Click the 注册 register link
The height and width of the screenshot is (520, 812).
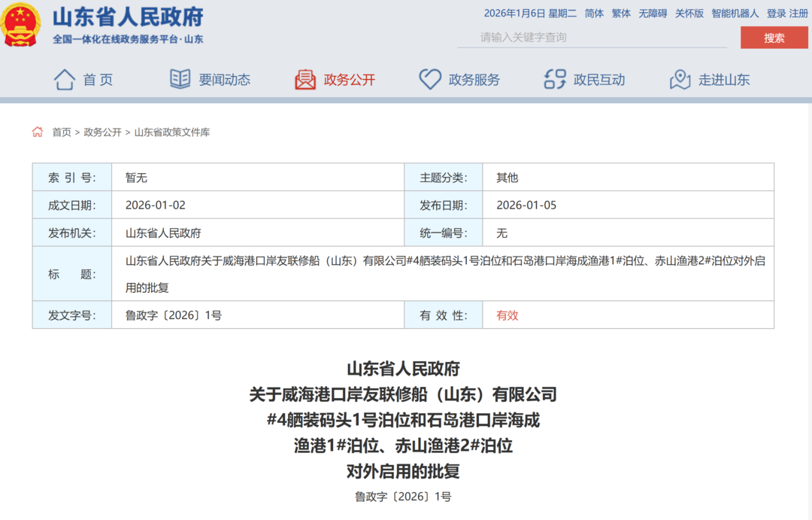click(x=798, y=14)
